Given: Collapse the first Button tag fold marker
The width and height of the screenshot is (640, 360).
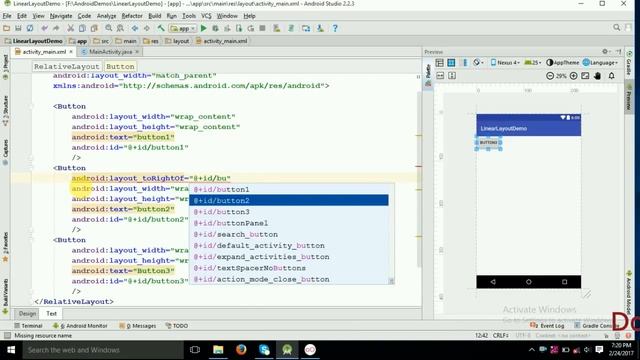Looking at the screenshot, I should 31,107.
